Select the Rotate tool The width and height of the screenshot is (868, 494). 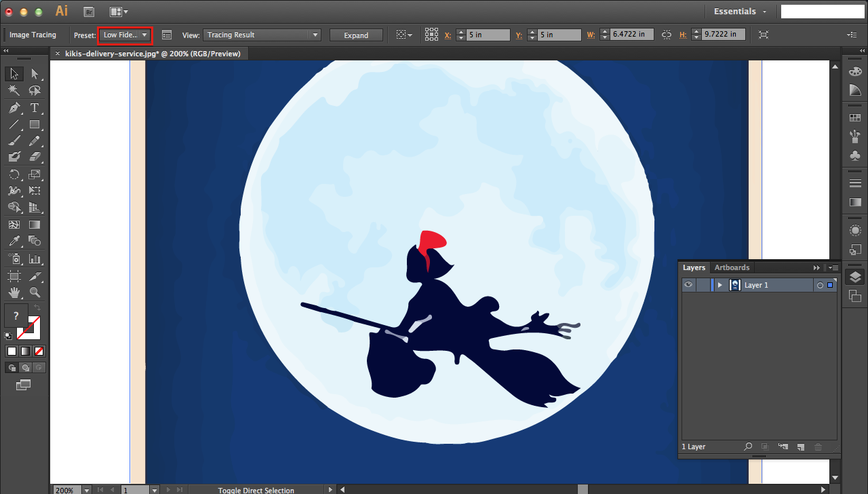click(14, 174)
